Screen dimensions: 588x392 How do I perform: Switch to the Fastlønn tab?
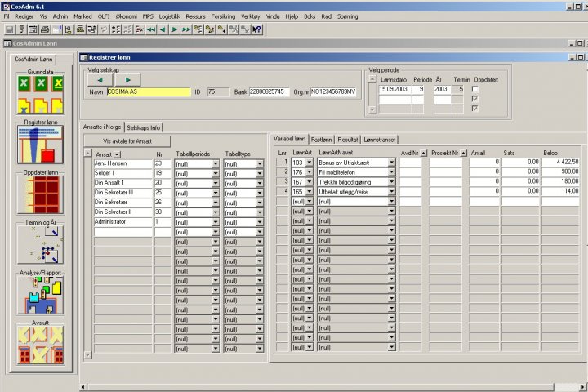click(322, 140)
